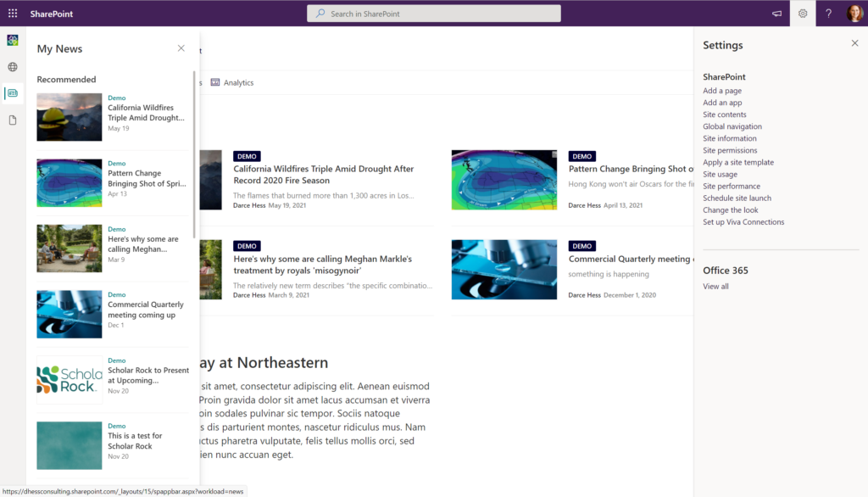Close the Settings panel
The height and width of the screenshot is (497, 868).
tap(854, 43)
